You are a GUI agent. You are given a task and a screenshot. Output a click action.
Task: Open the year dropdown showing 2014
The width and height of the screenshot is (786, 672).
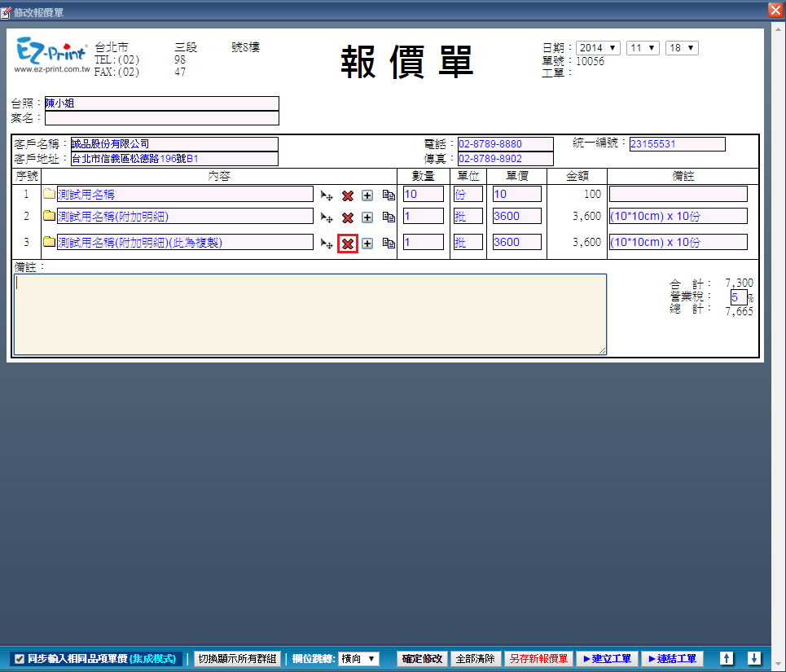(598, 48)
